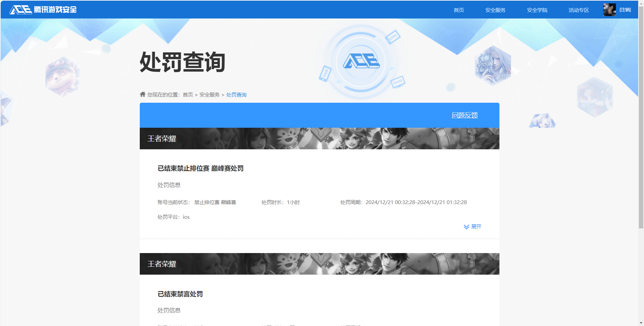This screenshot has height=326, width=644.
Task: Click the 处罚查询 breadcrumb link
Action: pyautogui.click(x=236, y=95)
